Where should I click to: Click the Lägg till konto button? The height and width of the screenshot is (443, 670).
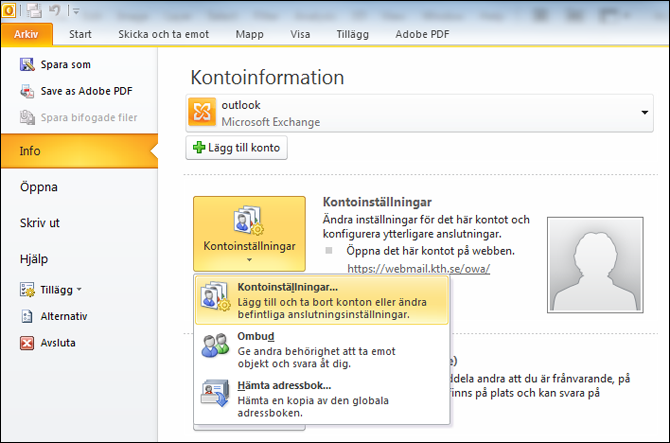pyautogui.click(x=238, y=148)
